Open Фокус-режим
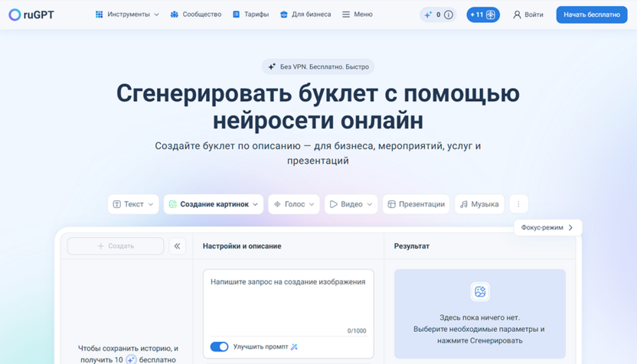The height and width of the screenshot is (364, 637). 547,228
